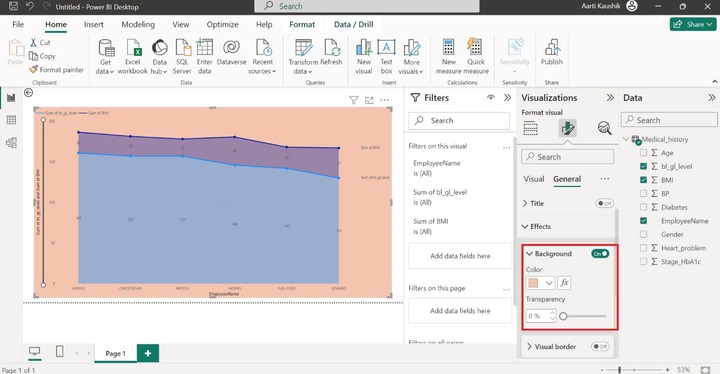Viewport: 720px width, 374px height.
Task: Turn off the Background toggle
Action: click(x=600, y=254)
